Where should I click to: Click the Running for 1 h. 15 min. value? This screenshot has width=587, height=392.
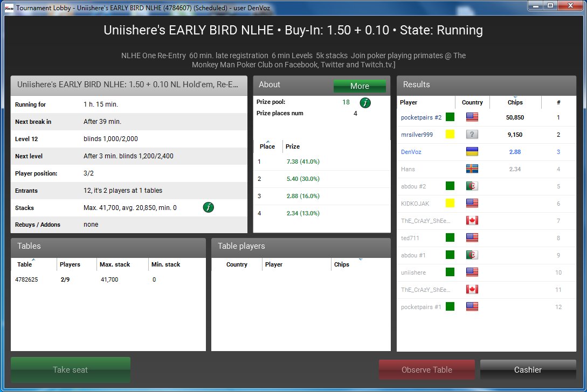101,104
